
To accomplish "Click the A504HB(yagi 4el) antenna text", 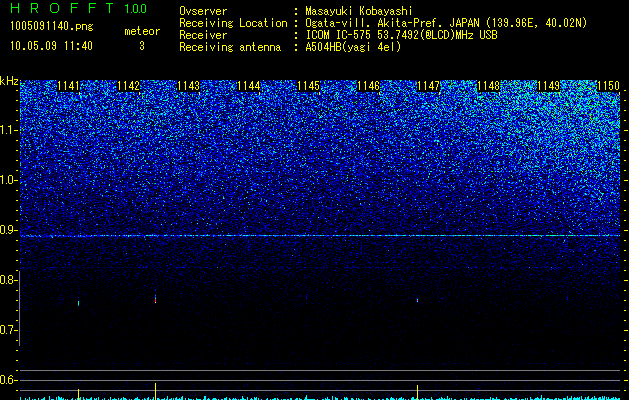I will 353,47.
